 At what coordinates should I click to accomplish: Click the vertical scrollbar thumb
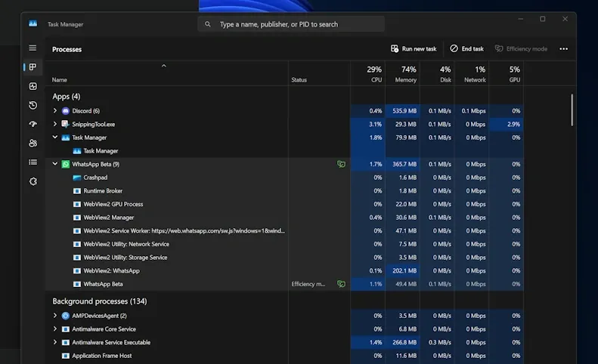coord(572,110)
